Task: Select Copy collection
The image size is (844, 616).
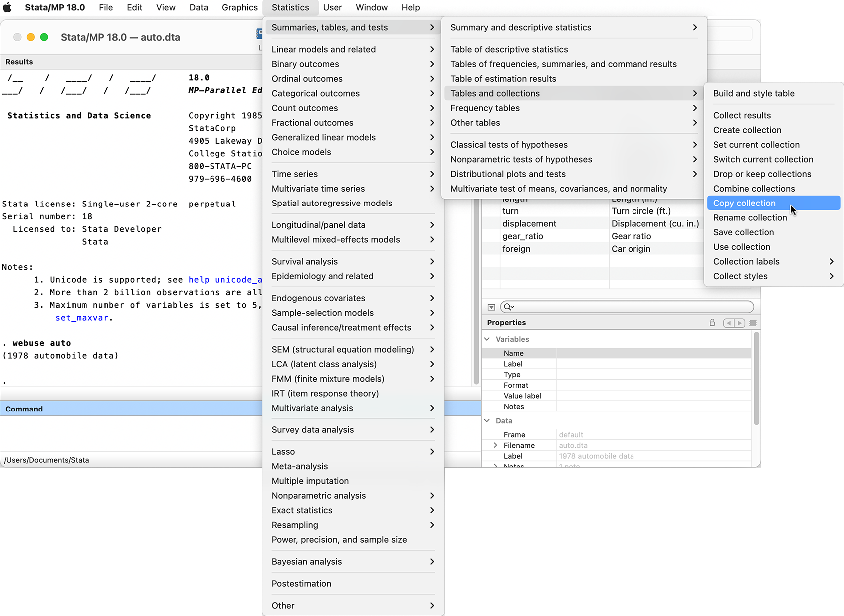Action: click(x=774, y=203)
